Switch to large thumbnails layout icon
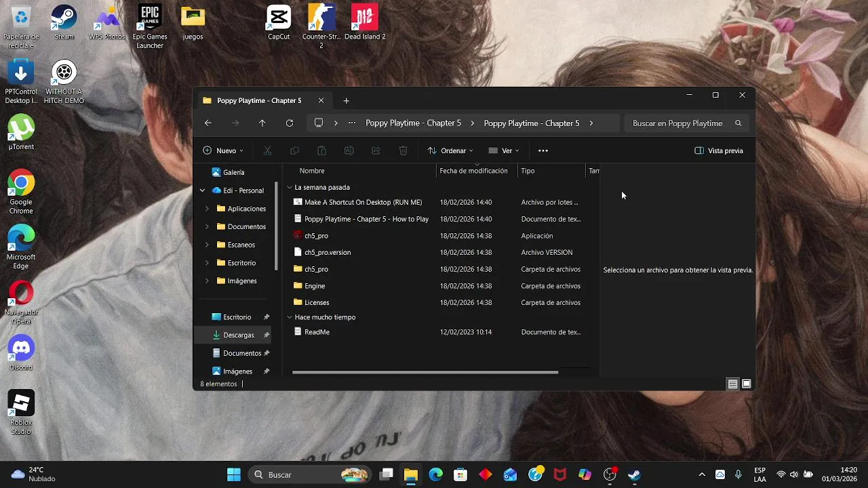This screenshot has height=488, width=868. click(x=747, y=384)
